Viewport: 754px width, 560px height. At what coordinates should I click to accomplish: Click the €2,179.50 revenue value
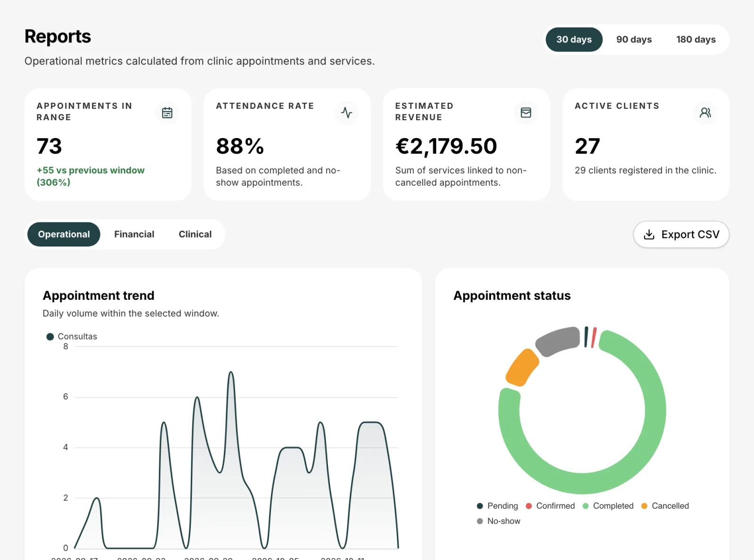pyautogui.click(x=446, y=146)
